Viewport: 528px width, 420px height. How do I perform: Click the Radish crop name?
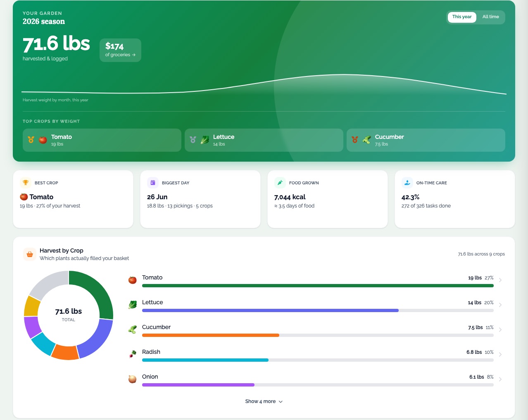[x=151, y=352]
